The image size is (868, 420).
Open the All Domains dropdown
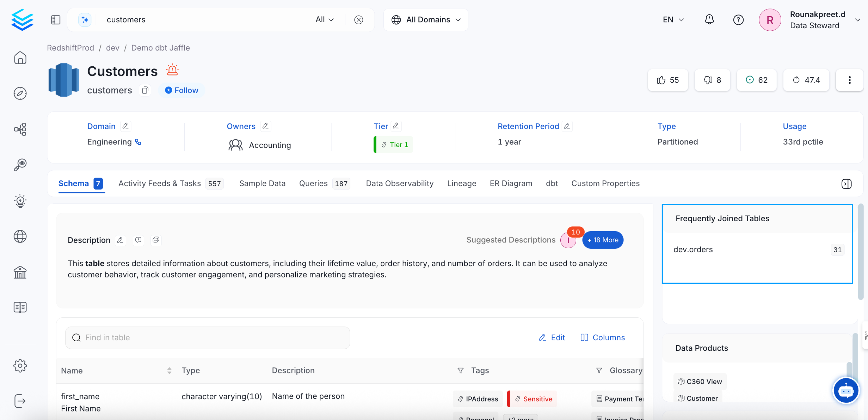click(426, 19)
